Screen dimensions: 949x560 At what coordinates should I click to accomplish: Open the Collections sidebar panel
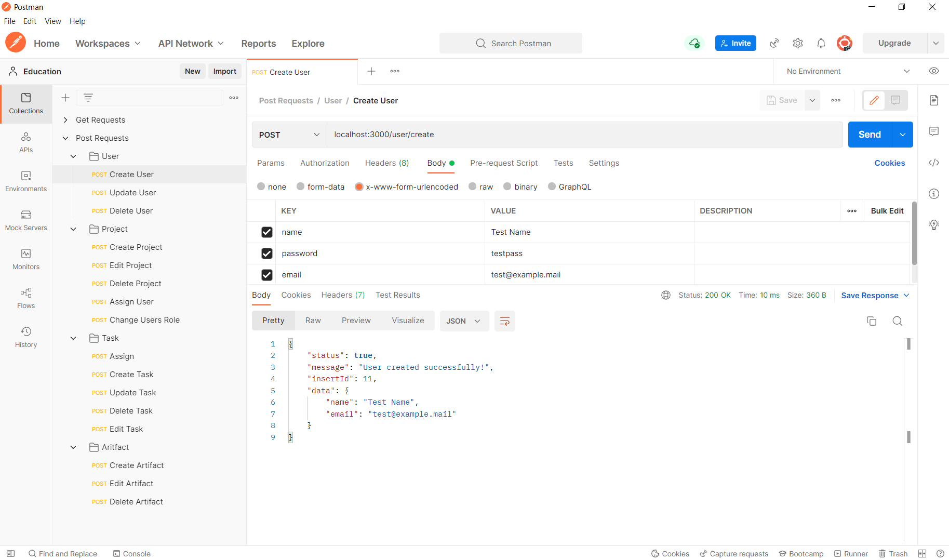click(26, 103)
